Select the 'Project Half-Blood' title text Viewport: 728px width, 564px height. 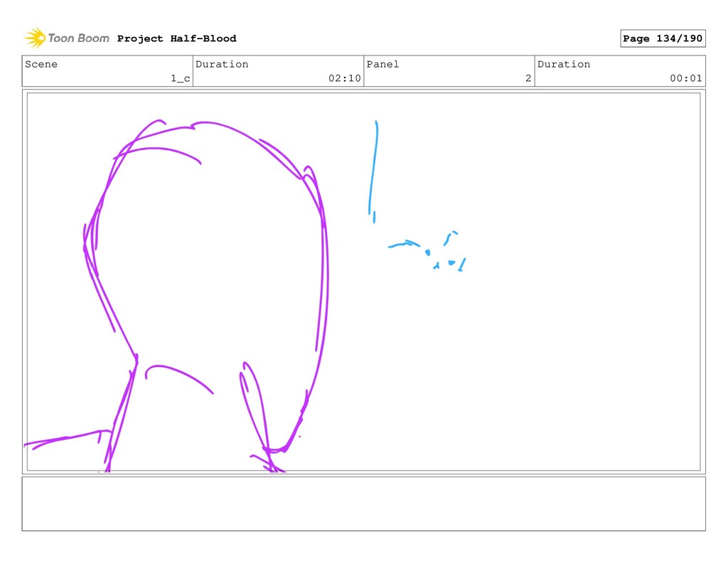pyautogui.click(x=176, y=38)
